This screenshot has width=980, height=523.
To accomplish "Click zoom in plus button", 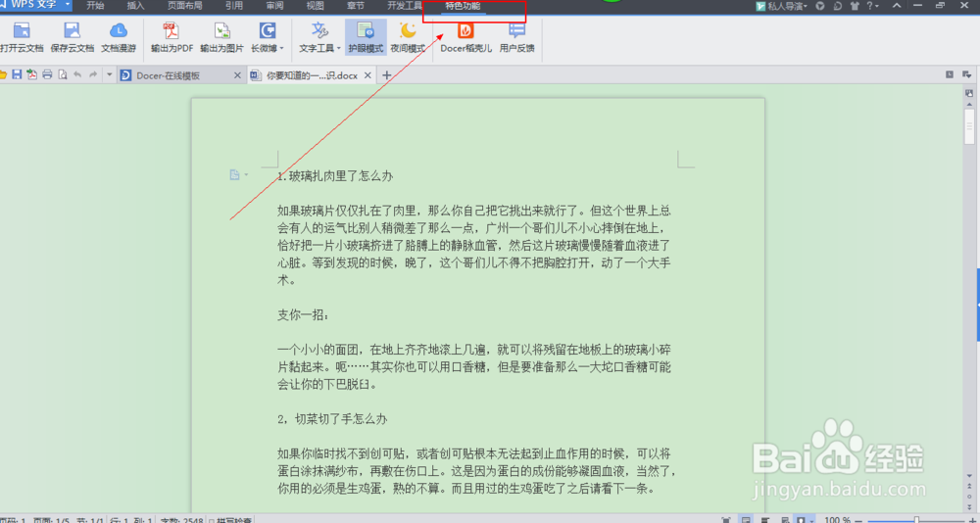I will (972, 520).
